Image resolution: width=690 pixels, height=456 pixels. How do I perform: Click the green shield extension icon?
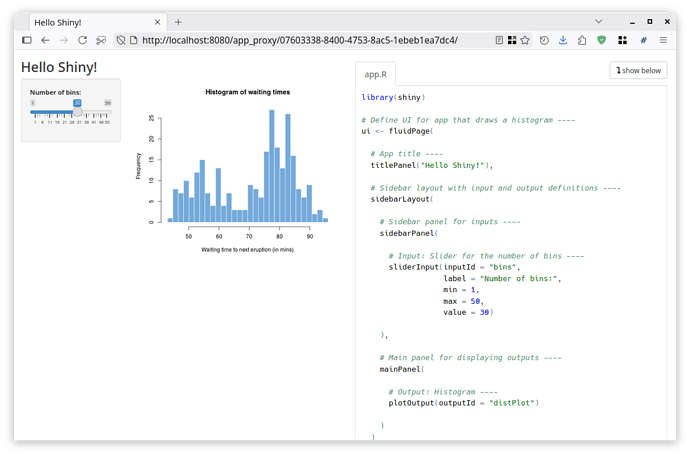[x=602, y=40]
